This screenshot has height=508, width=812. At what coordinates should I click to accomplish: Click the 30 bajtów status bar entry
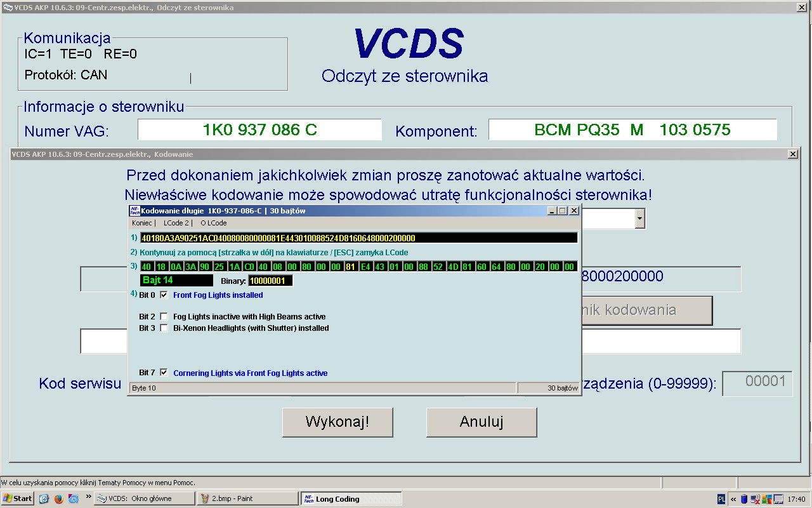(548, 388)
